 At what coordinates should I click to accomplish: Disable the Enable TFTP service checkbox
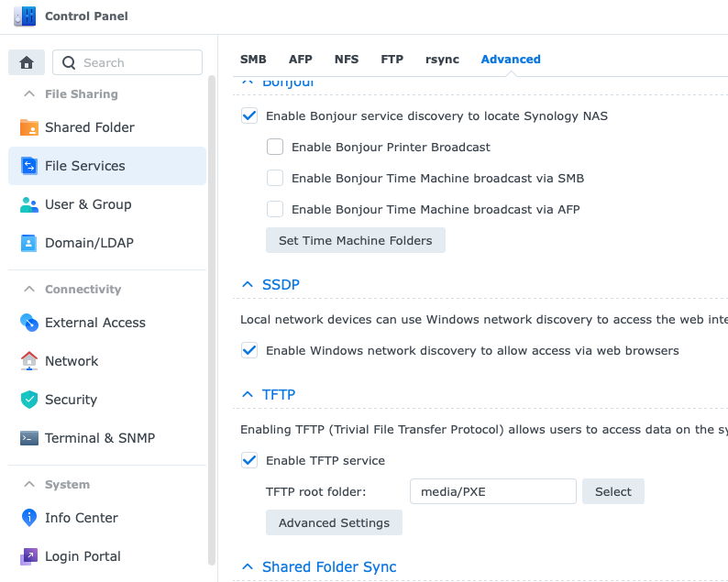[249, 460]
